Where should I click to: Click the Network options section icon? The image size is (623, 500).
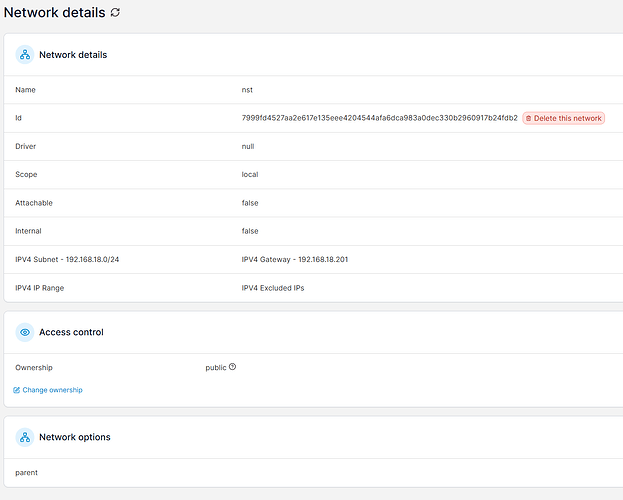tap(25, 437)
